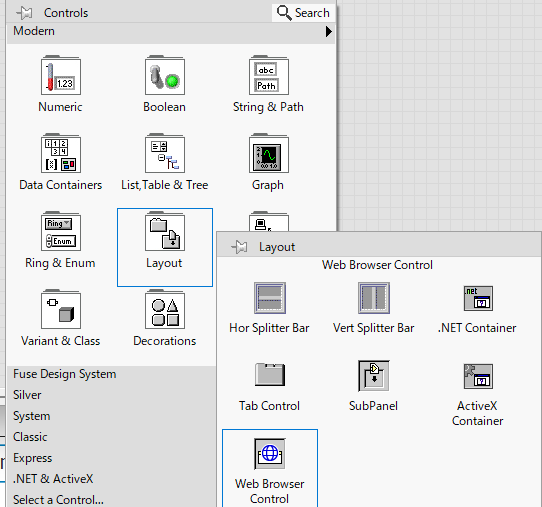Expand the System controls category
The height and width of the screenshot is (507, 542).
pos(111,416)
